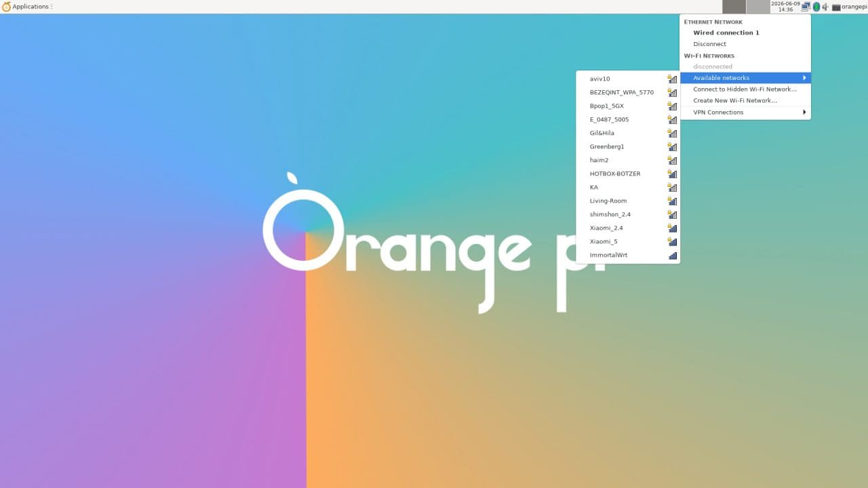Click the panel clock showing 14:36
The height and width of the screenshot is (488, 868).
(785, 7)
